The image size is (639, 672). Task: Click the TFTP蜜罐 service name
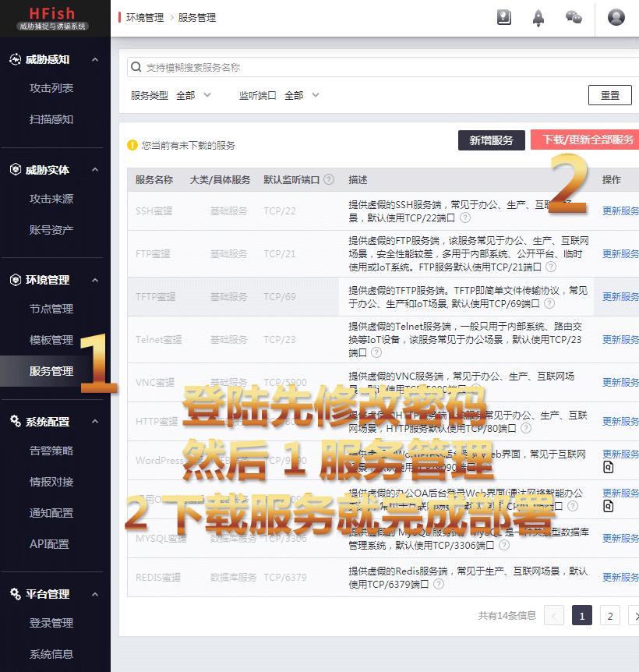156,296
